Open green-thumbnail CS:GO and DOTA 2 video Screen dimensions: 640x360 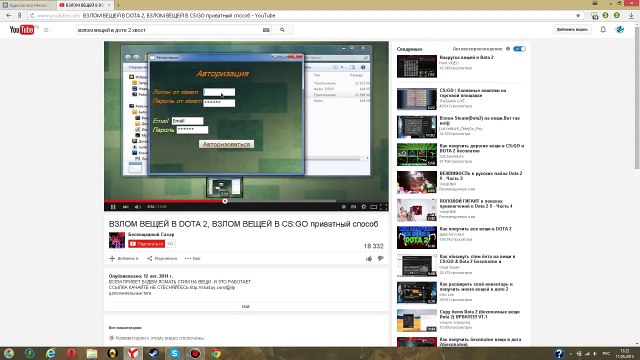(417, 155)
